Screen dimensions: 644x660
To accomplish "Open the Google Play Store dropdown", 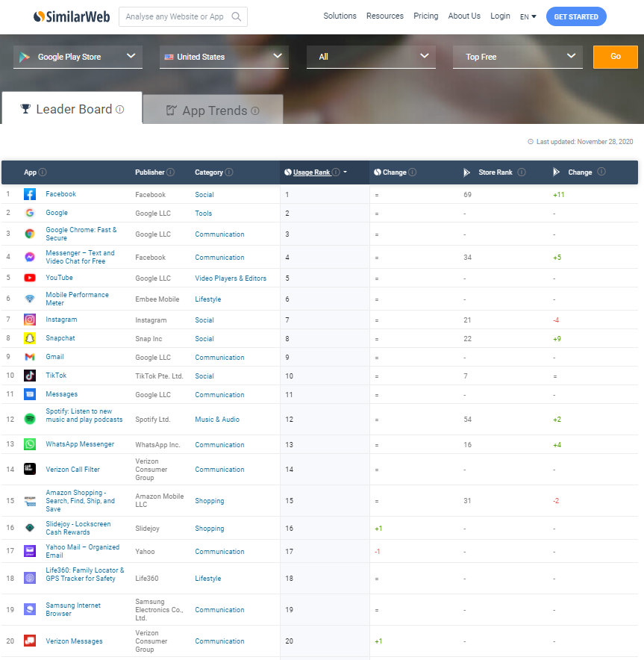I will (78, 57).
